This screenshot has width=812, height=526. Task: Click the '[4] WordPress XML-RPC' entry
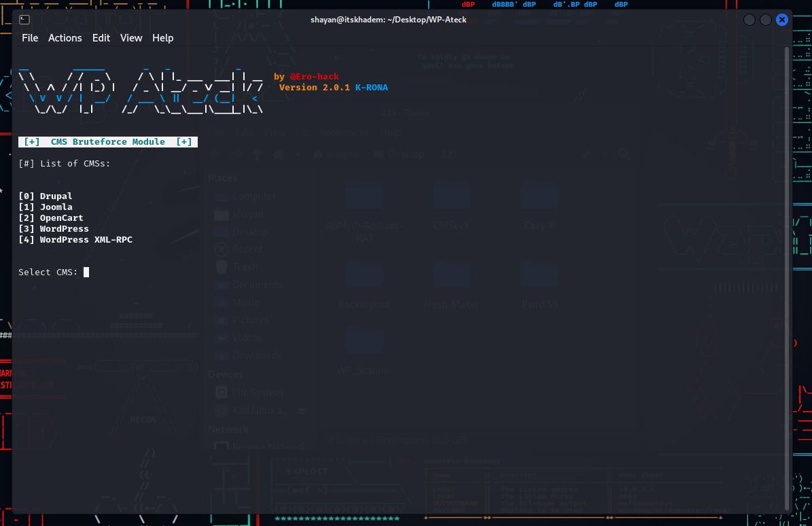tap(75, 240)
